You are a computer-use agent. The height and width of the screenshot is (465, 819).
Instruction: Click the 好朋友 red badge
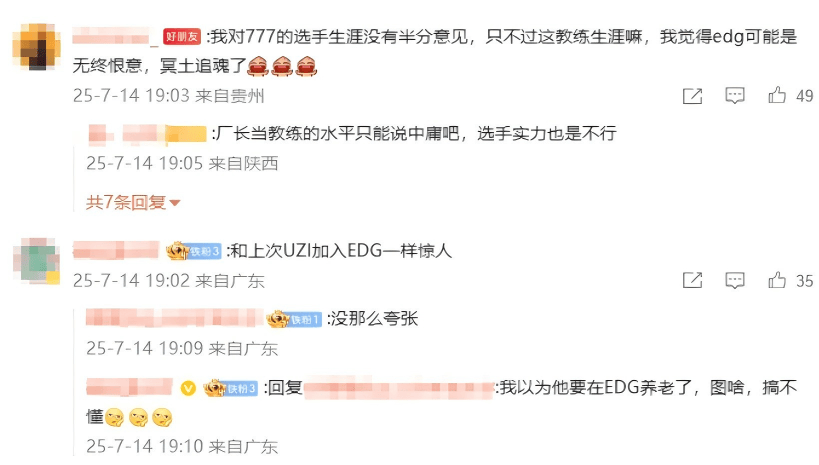coord(182,37)
